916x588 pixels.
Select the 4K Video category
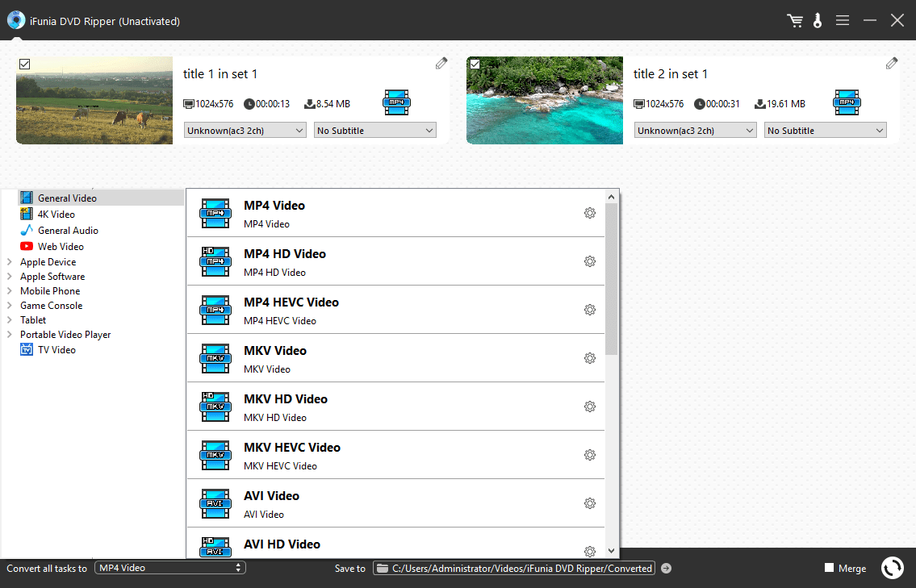(56, 215)
